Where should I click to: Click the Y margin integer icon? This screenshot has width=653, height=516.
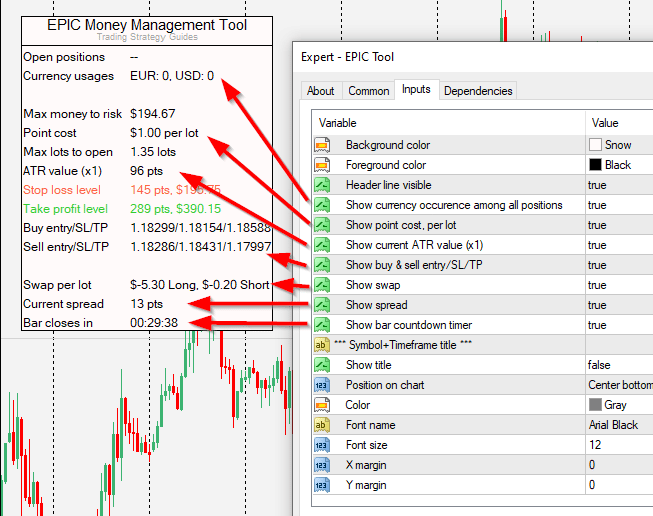pos(322,485)
